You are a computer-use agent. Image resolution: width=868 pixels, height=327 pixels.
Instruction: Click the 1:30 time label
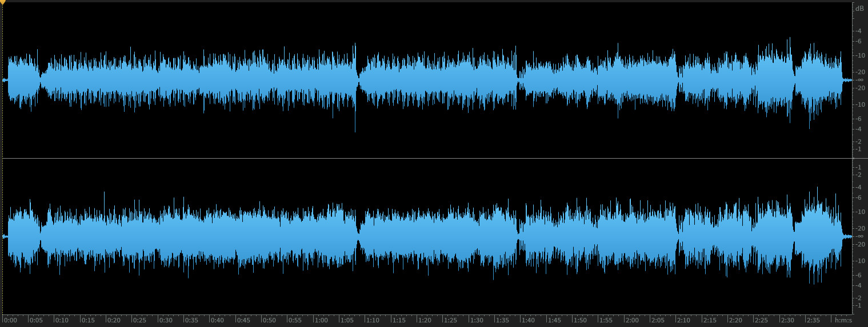click(477, 320)
